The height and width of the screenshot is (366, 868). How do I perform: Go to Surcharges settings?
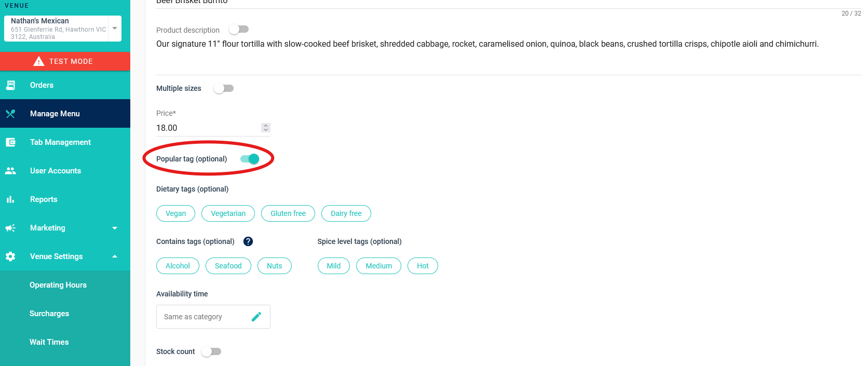coord(49,314)
